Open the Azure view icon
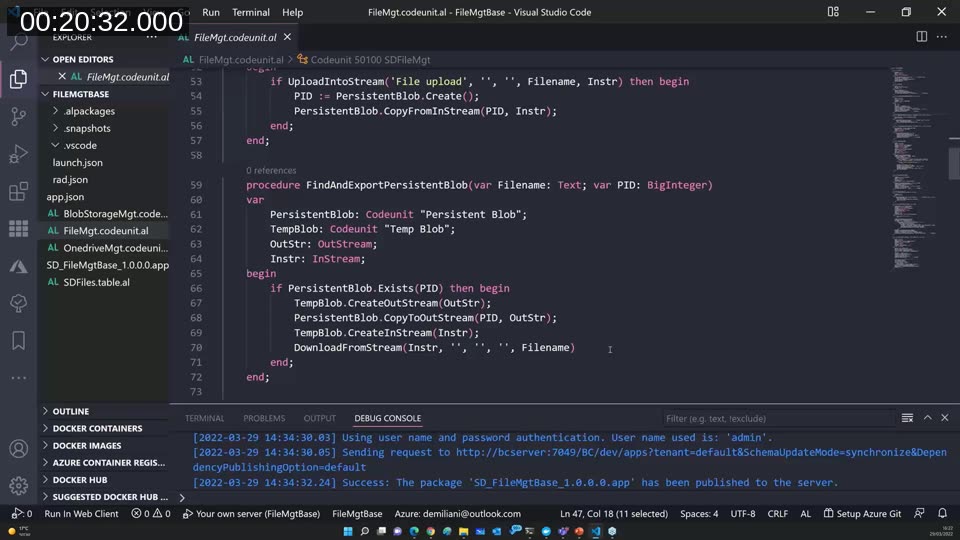This screenshot has width=960, height=540. pos(18,266)
